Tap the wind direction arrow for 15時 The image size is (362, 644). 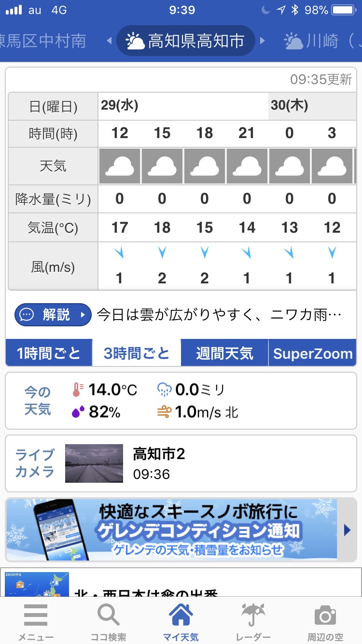162,253
